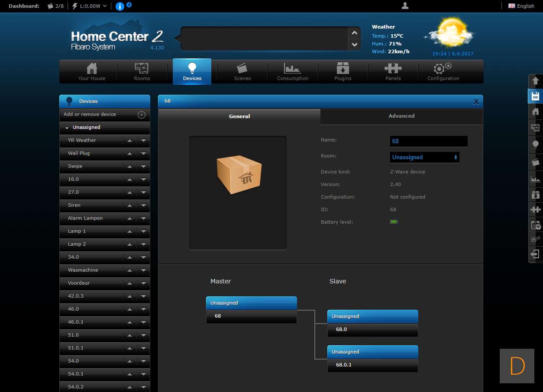Click the scroll-to-top arrow in right sidebar

(x=535, y=81)
